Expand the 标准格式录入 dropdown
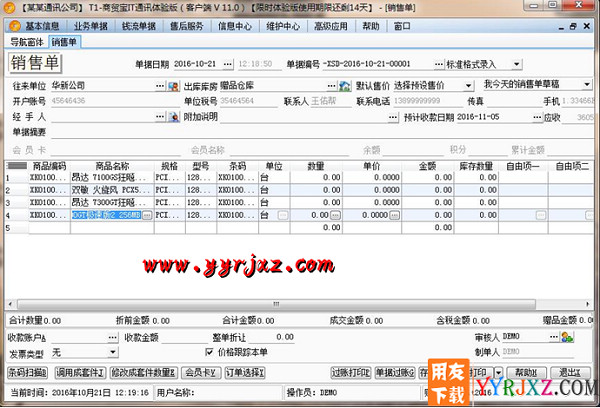 [517, 64]
